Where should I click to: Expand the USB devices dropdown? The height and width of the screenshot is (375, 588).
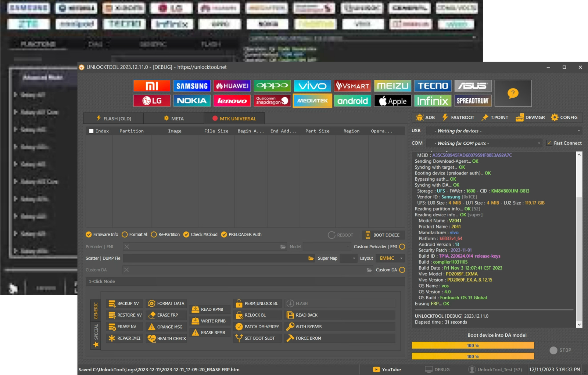[504, 131]
